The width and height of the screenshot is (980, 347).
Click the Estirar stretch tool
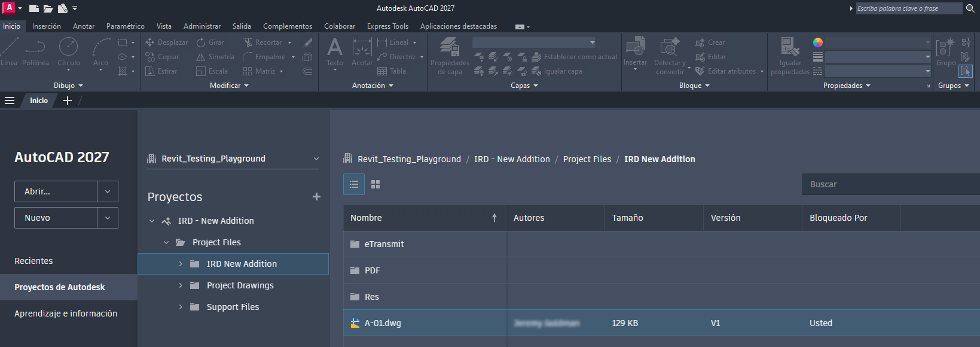pyautogui.click(x=161, y=71)
